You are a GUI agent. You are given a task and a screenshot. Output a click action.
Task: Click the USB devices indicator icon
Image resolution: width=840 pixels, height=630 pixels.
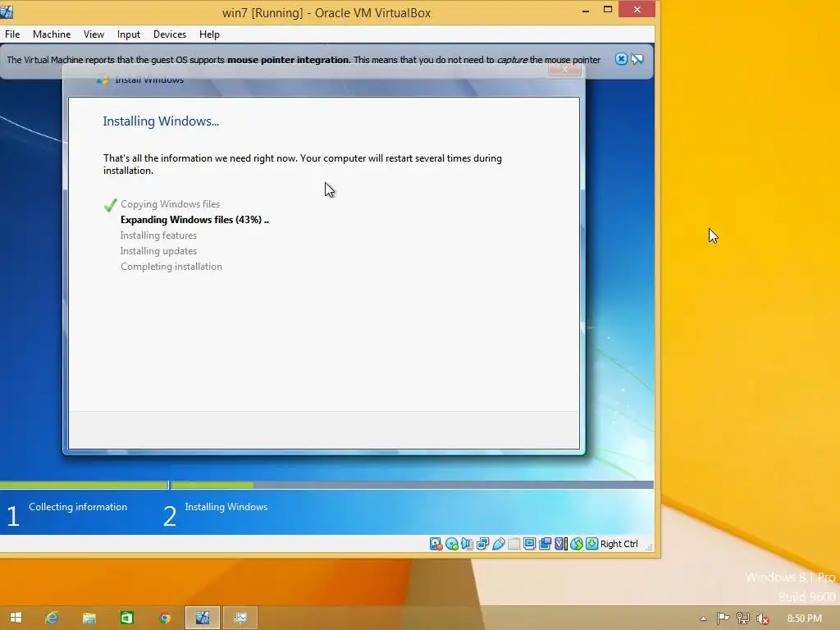point(498,544)
